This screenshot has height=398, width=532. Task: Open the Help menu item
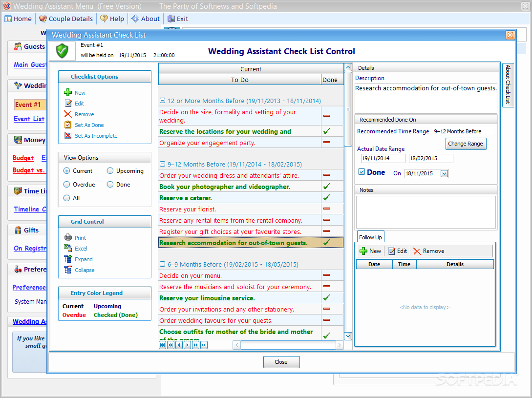(x=112, y=19)
